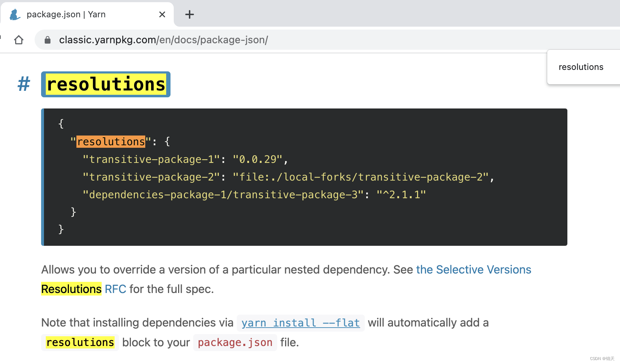
Task: Click the resolutions find-in-page box
Action: pos(583,67)
